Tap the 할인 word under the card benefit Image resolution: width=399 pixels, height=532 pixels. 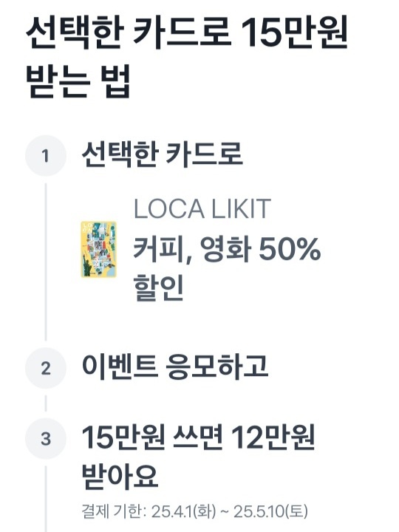(158, 287)
